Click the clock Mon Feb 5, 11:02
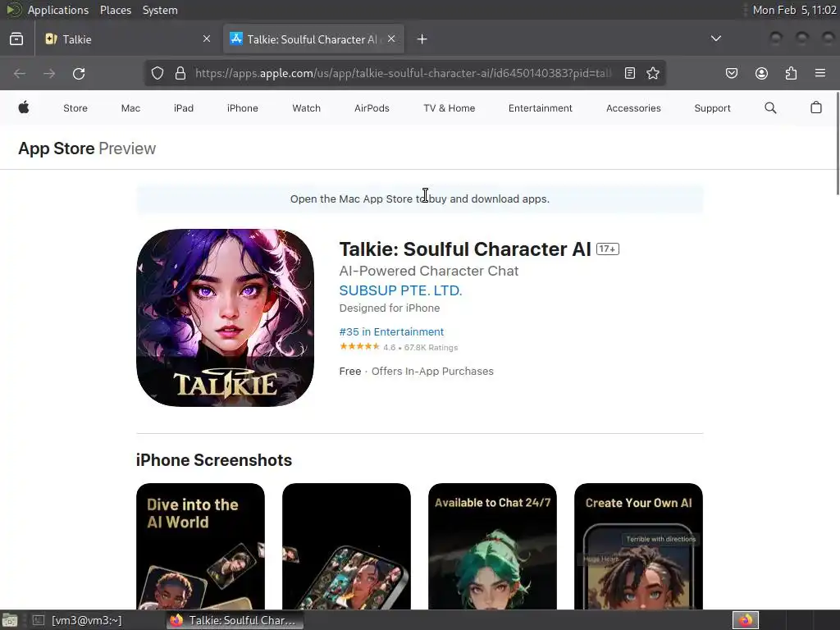Screen dimensions: 840x630 (794, 10)
